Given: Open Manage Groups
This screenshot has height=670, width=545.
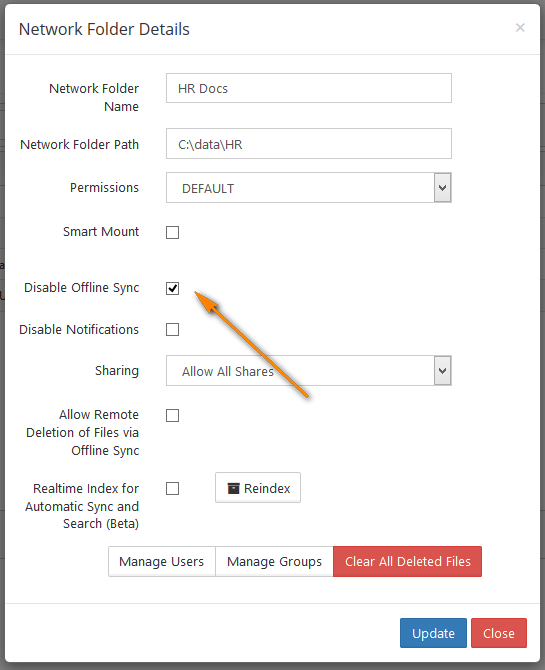Looking at the screenshot, I should click(274, 561).
